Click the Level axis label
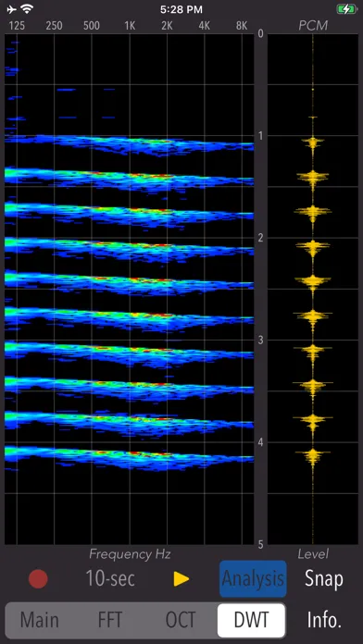Screen dimensions: 363x644 313,554
